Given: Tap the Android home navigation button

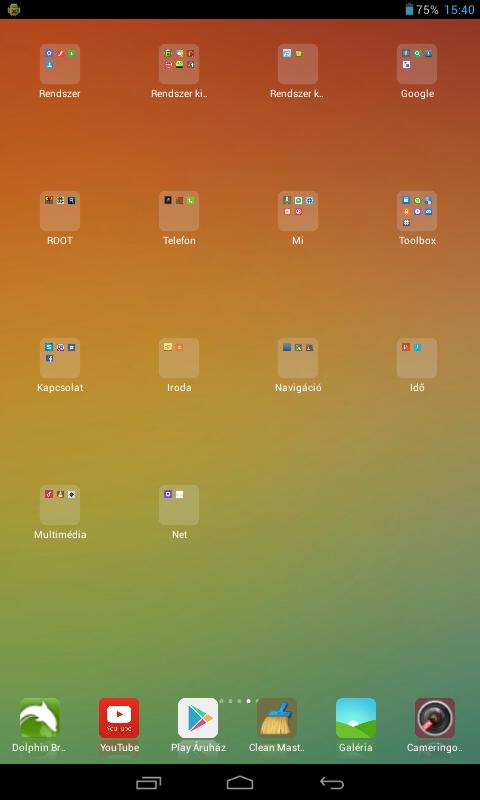Looking at the screenshot, I should click(240, 783).
